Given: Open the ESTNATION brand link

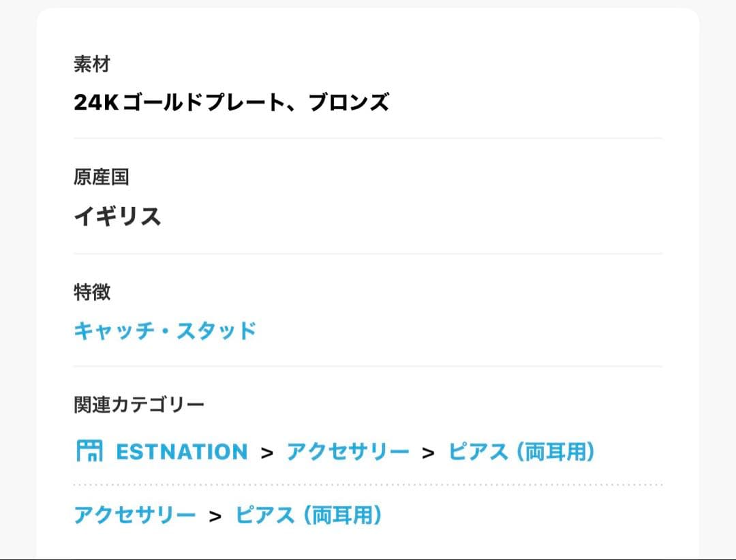Looking at the screenshot, I should pyautogui.click(x=181, y=452).
